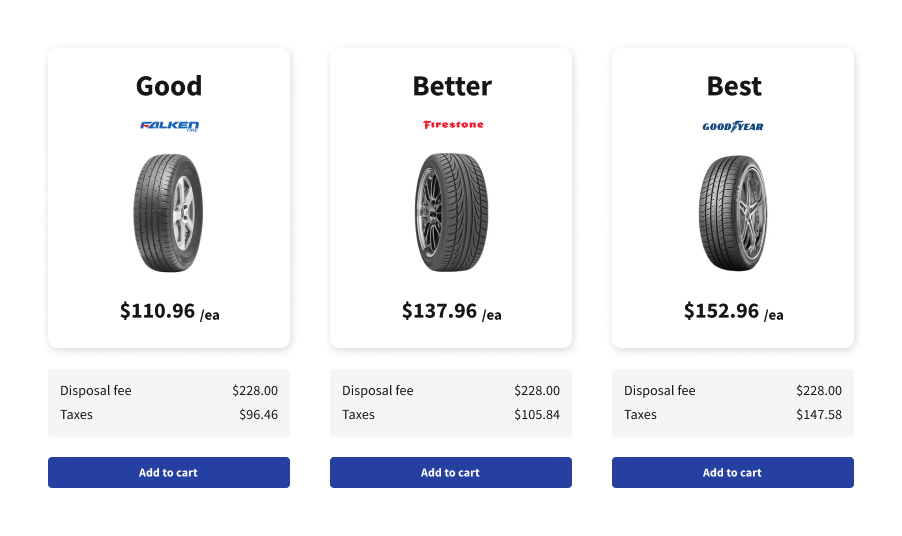
Task: Click Disposal fee under Good card
Action: (95, 390)
